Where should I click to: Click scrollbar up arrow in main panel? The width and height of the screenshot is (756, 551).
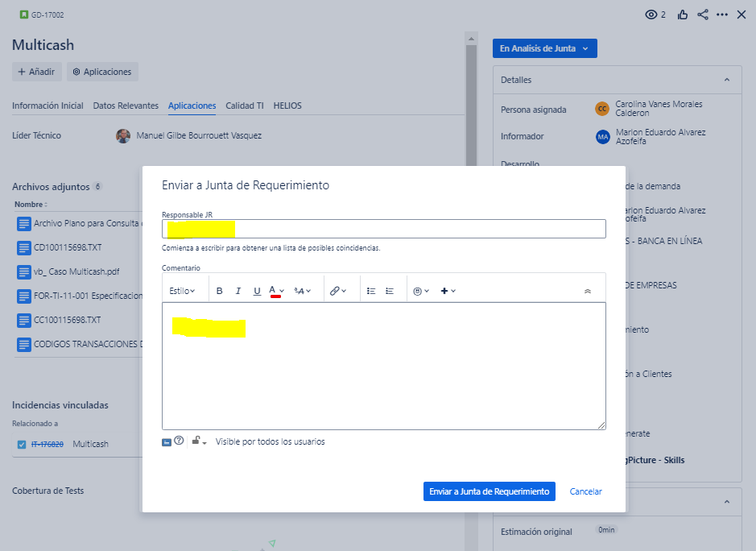471,39
